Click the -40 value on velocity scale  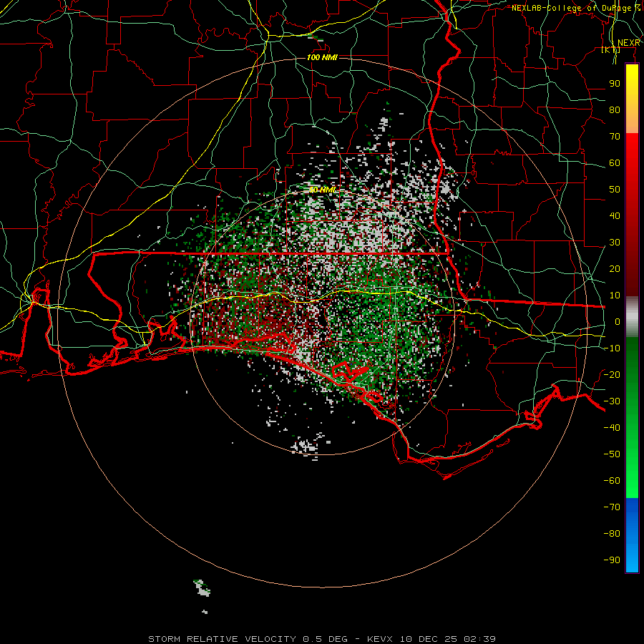tap(612, 428)
